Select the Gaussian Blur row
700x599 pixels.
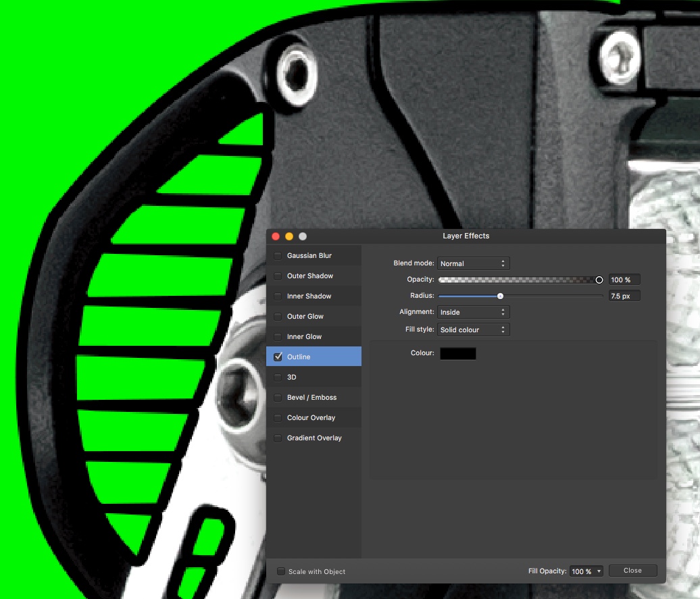pos(314,255)
